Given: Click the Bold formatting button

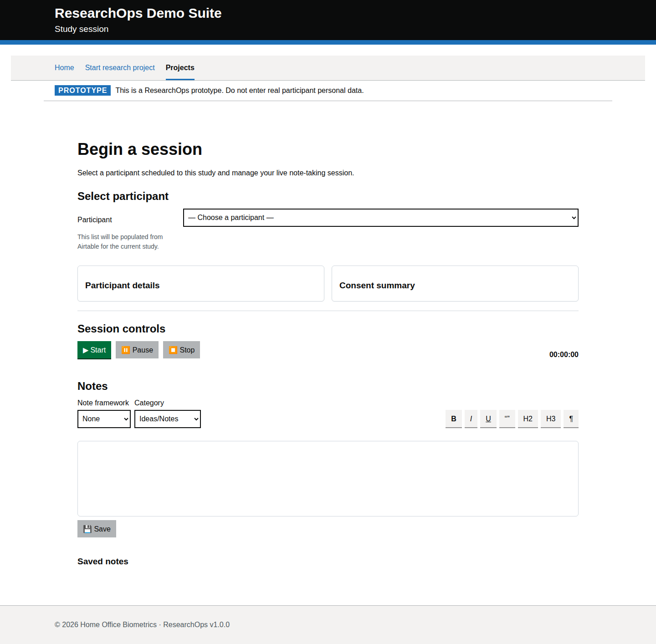Looking at the screenshot, I should coord(453,419).
